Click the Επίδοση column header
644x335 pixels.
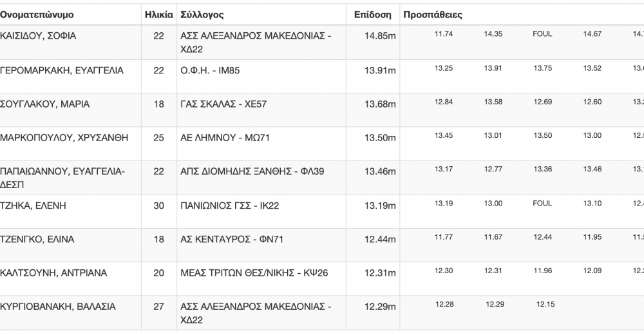click(x=372, y=15)
